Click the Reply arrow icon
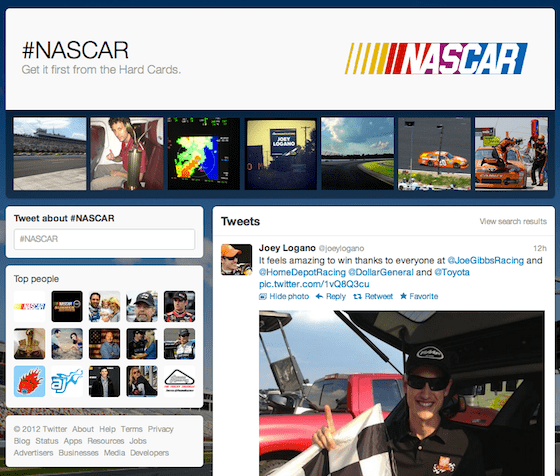Image resolution: width=560 pixels, height=476 pixels. [x=319, y=296]
